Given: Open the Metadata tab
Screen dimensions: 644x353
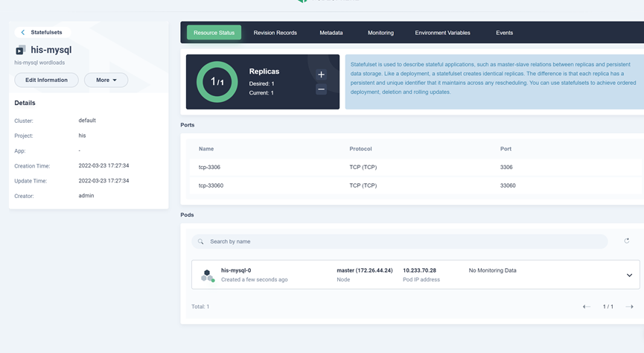Looking at the screenshot, I should point(331,33).
